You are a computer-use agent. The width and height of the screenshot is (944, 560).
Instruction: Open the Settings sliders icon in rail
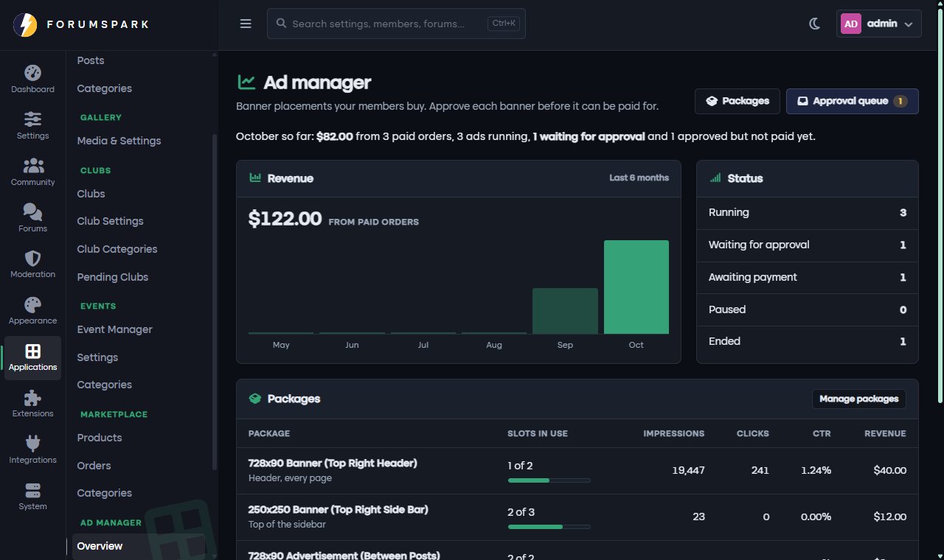32,119
